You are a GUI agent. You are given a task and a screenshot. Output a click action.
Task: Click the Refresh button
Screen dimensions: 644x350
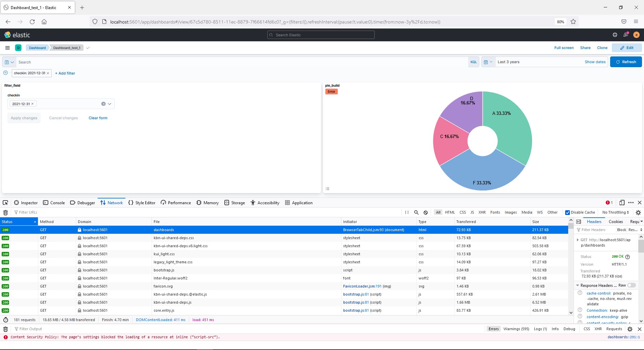tap(626, 62)
